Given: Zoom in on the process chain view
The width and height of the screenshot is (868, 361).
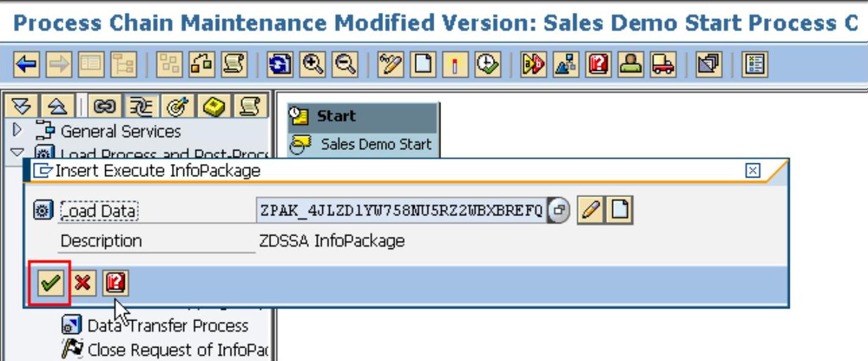Looking at the screenshot, I should tap(313, 64).
